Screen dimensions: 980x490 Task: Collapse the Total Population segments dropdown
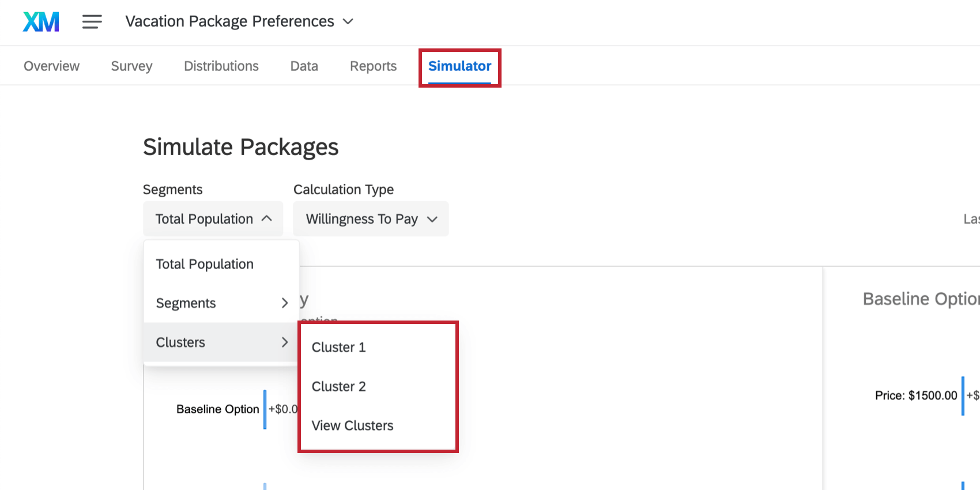point(212,218)
